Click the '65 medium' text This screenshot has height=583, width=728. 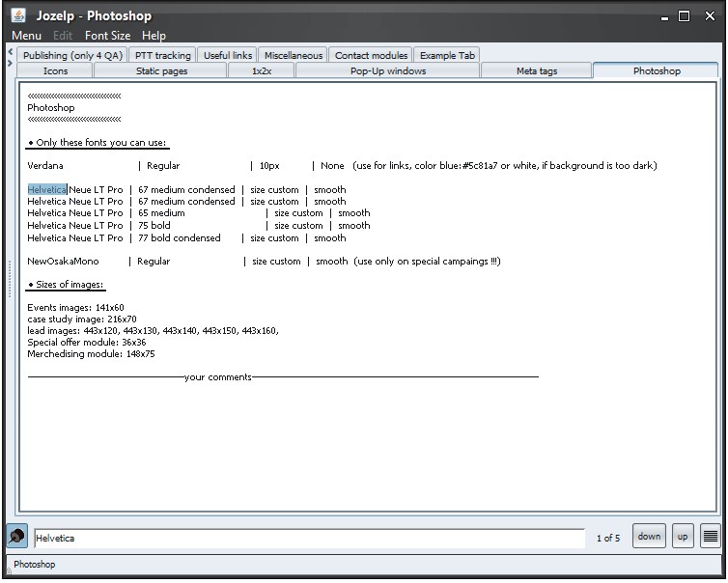[x=161, y=213]
